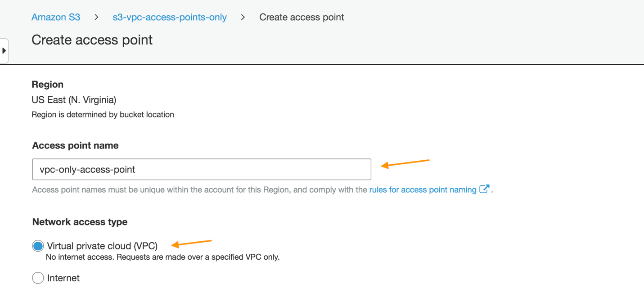The width and height of the screenshot is (644, 298).
Task: Click the chevron before Create access point crumb
Action: click(243, 17)
